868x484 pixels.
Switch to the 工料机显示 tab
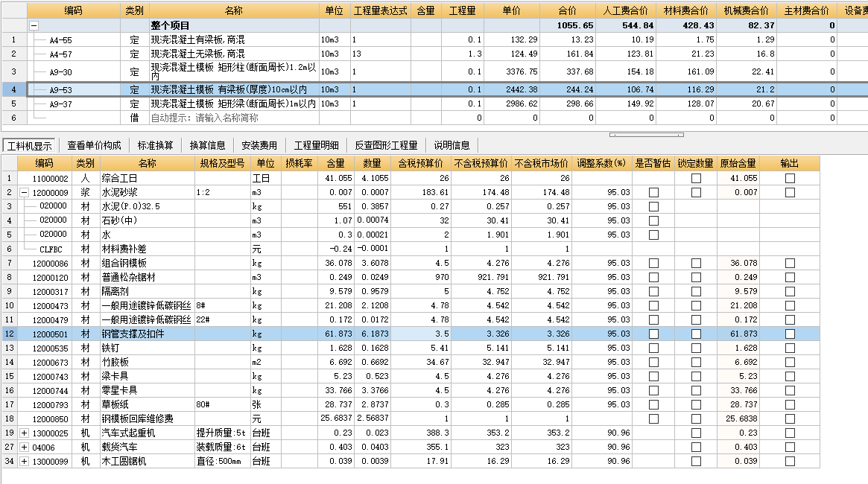point(30,145)
